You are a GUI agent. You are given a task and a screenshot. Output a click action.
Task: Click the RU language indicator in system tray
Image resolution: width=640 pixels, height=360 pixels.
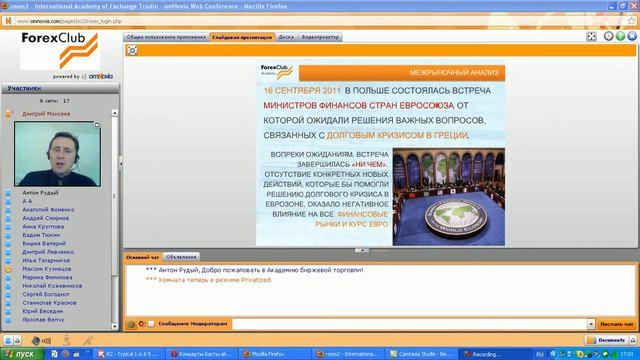pos(540,354)
